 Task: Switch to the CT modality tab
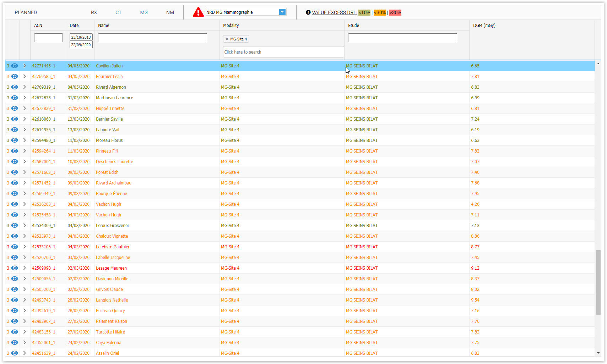118,12
